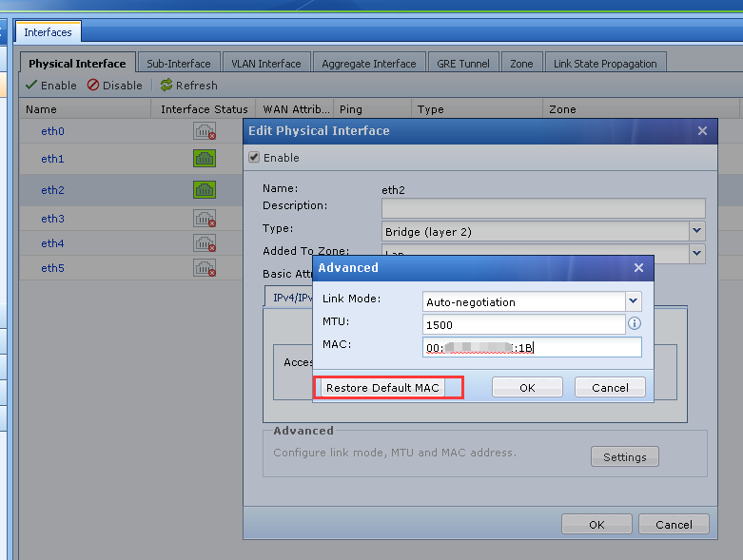Screen dimensions: 743x560
Task: Click the Disable toolbar button
Action: (x=115, y=86)
